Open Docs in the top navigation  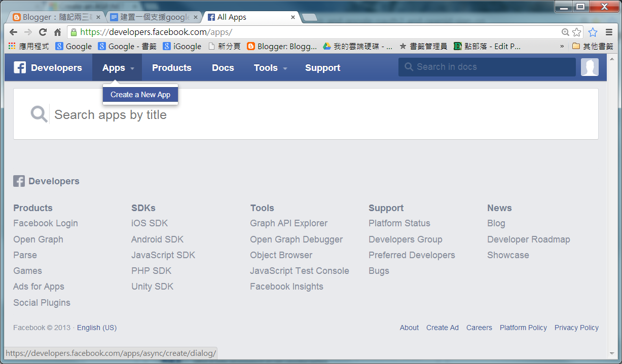point(223,67)
